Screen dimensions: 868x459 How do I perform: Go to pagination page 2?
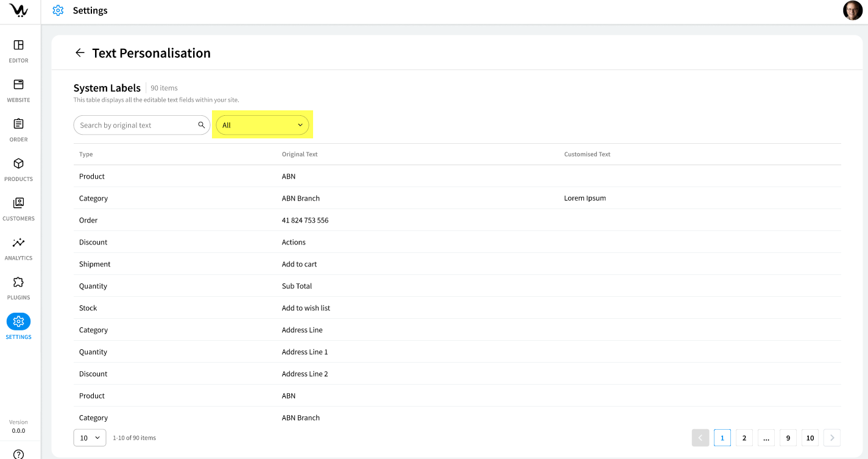[x=744, y=438]
